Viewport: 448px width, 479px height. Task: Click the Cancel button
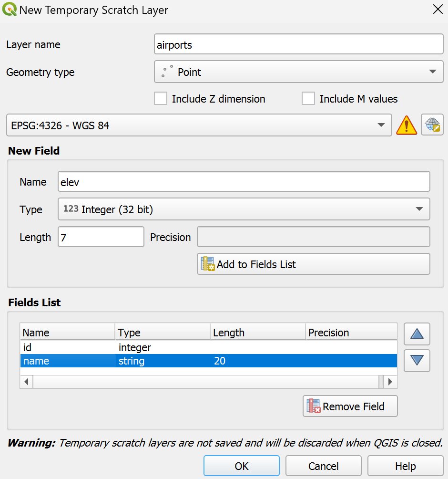click(x=323, y=466)
